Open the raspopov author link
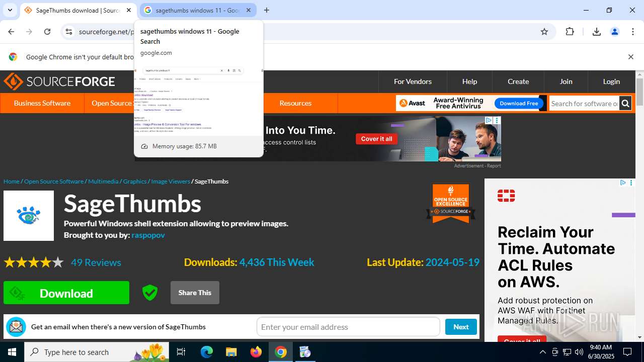The height and width of the screenshot is (362, 644). tap(148, 235)
